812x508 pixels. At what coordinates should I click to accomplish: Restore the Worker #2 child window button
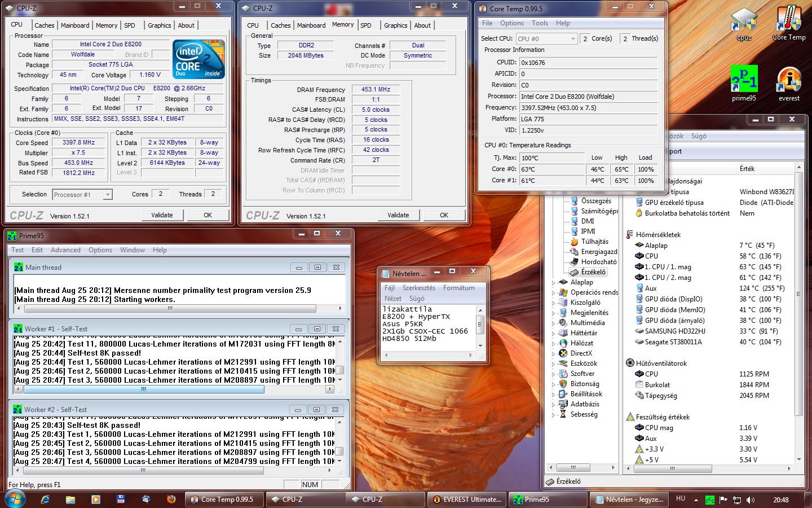316,410
